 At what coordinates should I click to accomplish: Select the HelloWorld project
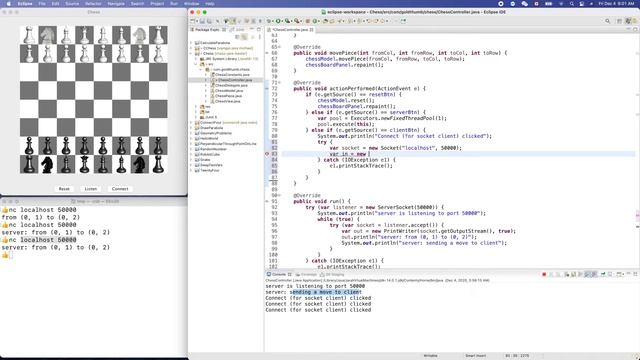click(x=209, y=138)
